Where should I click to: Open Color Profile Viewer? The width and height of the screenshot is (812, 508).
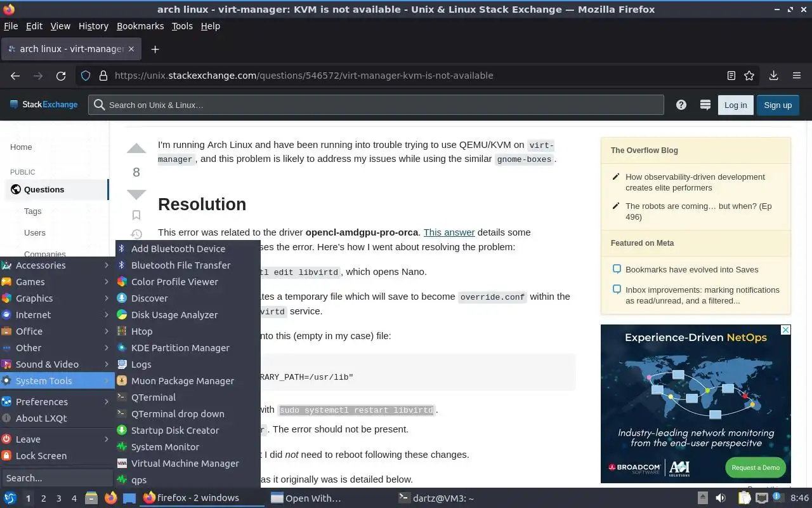click(188, 282)
